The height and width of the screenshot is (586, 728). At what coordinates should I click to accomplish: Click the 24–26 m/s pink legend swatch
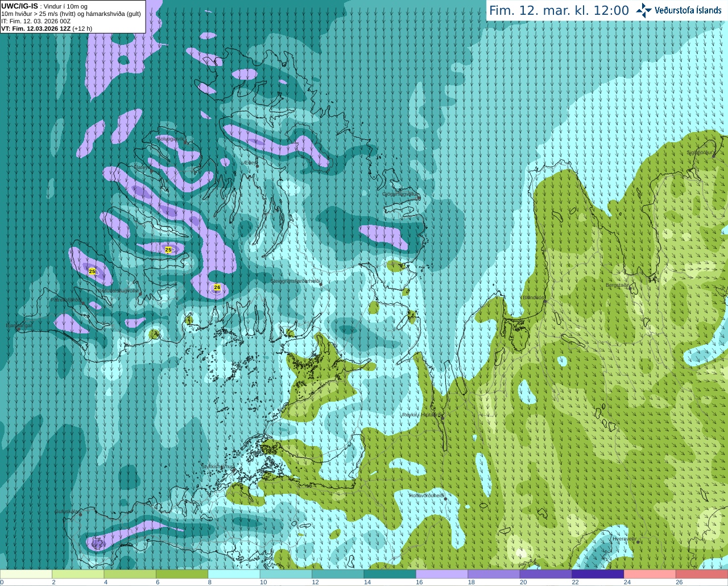pos(650,574)
